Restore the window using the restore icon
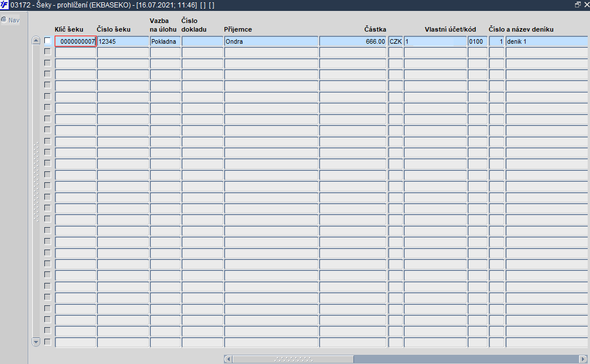Image resolution: width=590 pixels, height=364 pixels. coord(577,5)
